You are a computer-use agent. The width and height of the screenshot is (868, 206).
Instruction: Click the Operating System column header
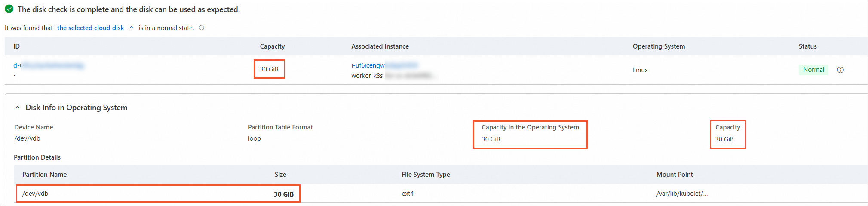659,46
